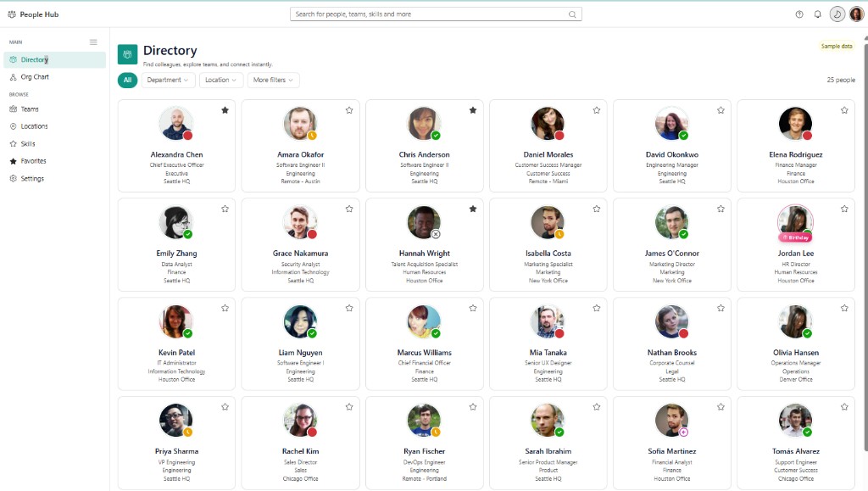Favorite Emily Zhang with the star
868x491 pixels.
[225, 209]
